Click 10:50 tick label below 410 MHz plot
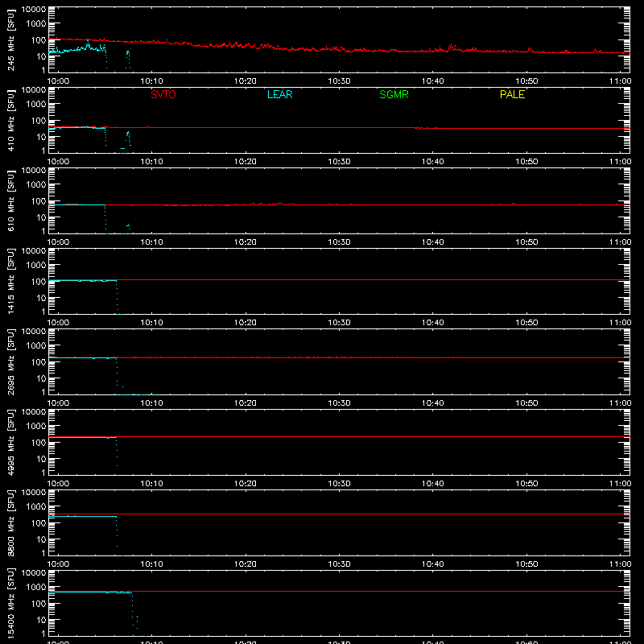 [526, 162]
